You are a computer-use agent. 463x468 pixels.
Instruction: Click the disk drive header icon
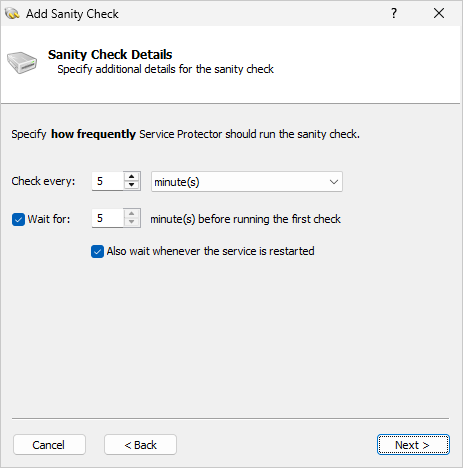[22, 62]
